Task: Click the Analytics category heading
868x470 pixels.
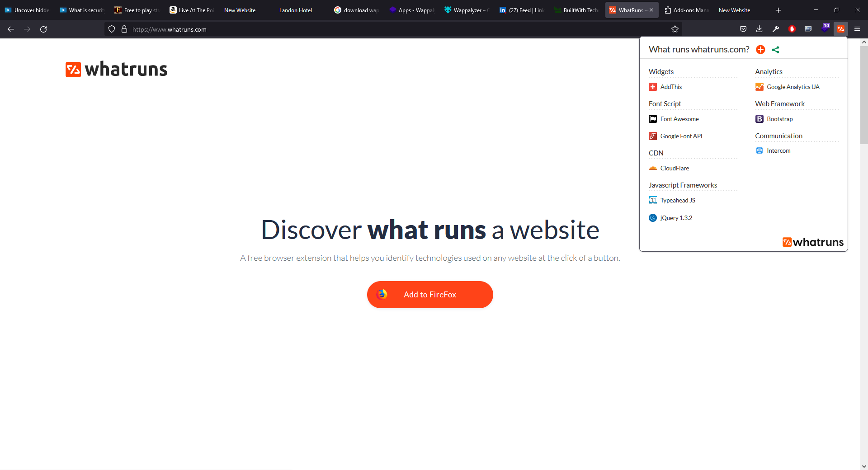Action: 769,72
